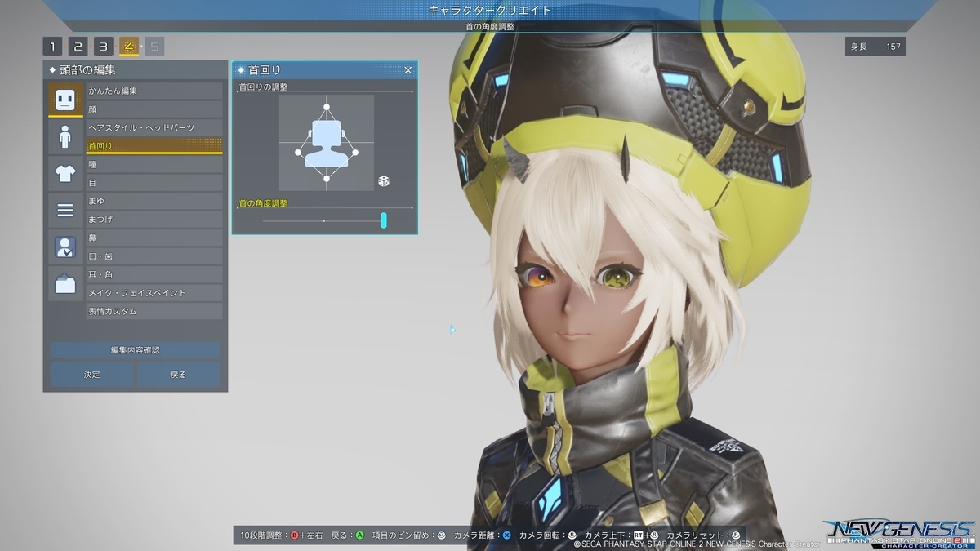Open the まゆ menu entry
The image size is (980, 551).
point(154,201)
